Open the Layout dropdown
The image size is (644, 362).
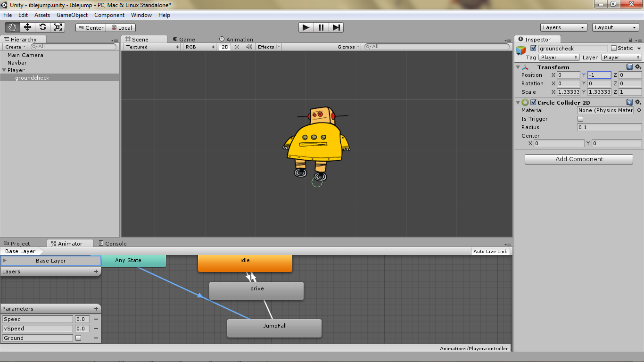coord(616,27)
